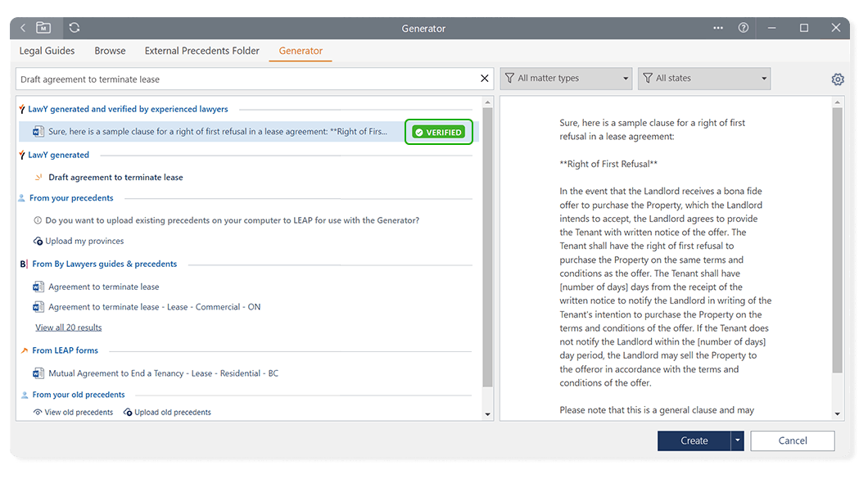Image resolution: width=868 pixels, height=488 pixels.
Task: Switch to the External Precedents Folder tab
Action: tap(202, 51)
